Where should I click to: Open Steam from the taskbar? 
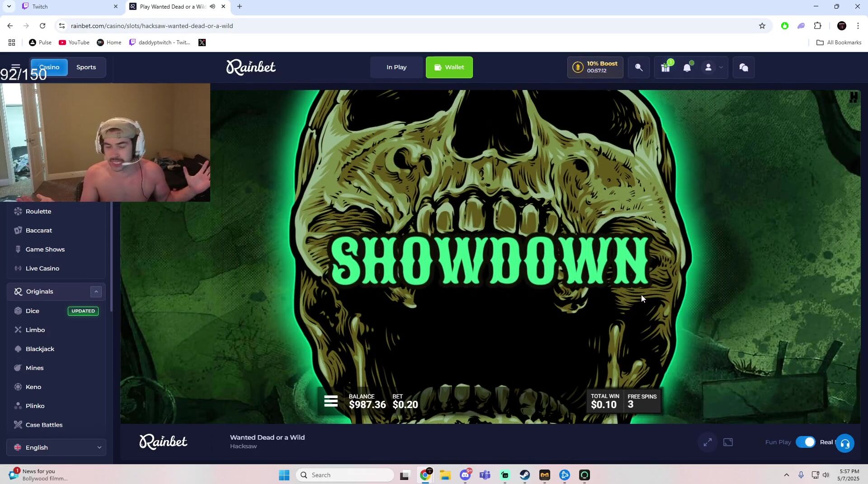[x=525, y=475]
